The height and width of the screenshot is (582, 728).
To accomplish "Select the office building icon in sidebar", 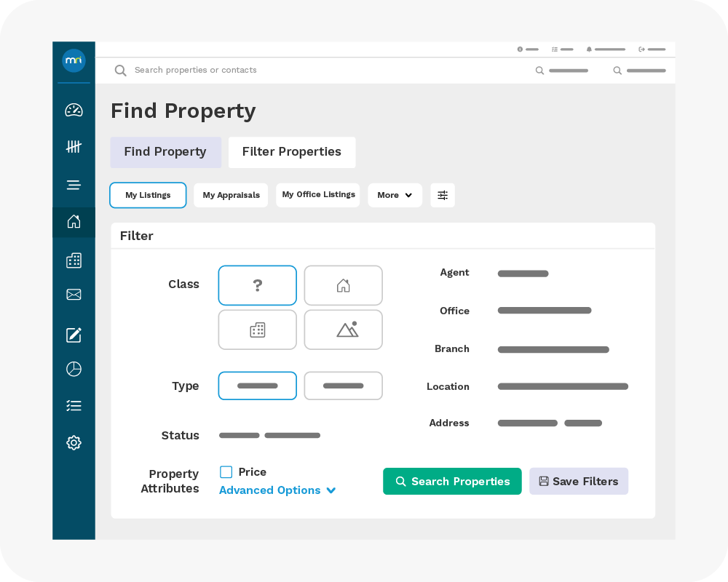I will (74, 260).
